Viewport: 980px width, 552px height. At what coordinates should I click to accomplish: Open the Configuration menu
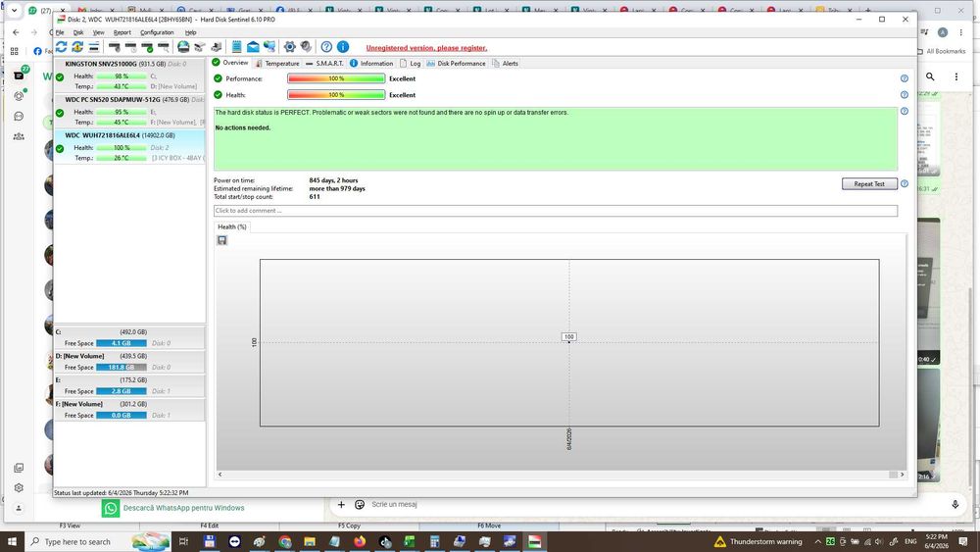[157, 32]
